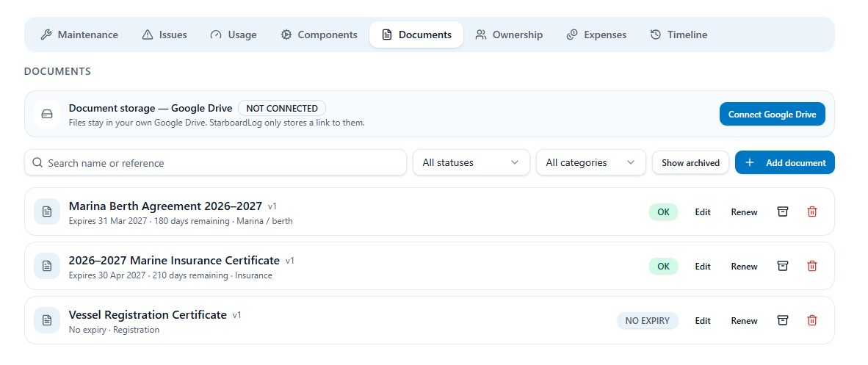Delete the Vessel Registration Certificate

[x=811, y=320]
